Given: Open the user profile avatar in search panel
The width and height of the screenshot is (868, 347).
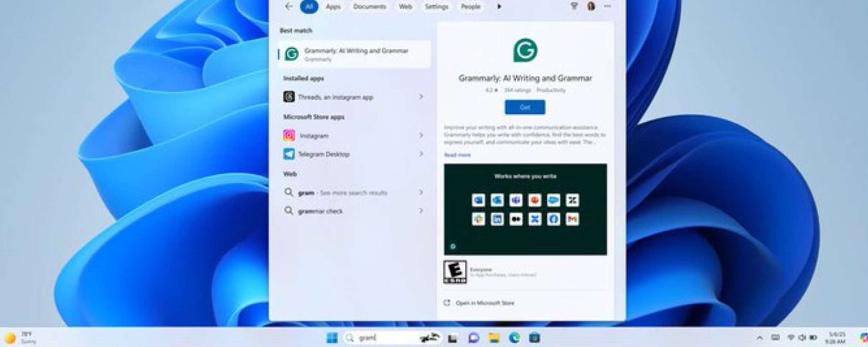Looking at the screenshot, I should tap(591, 6).
